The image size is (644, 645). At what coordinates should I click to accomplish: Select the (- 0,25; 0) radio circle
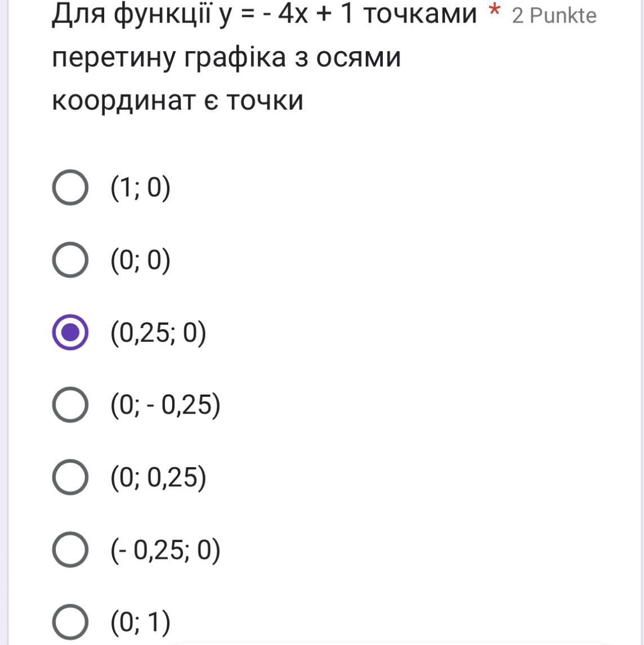click(70, 549)
